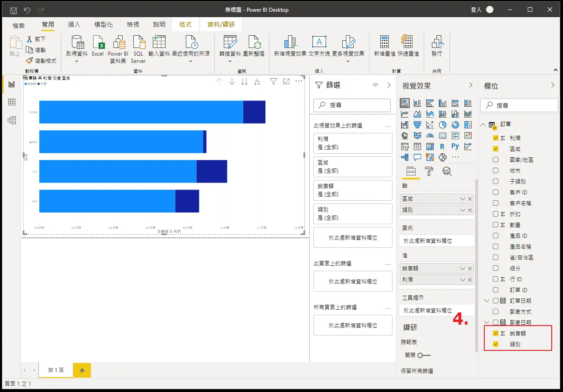Check the 客戶名稱 field
Screen dimensions: 563x392
tap(496, 203)
